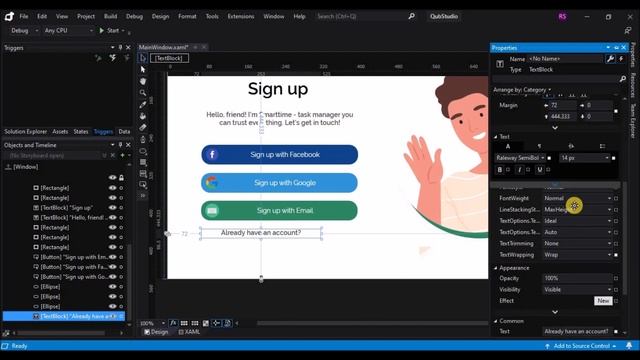Collapse the Appearance section
The height and width of the screenshot is (360, 640).
496,268
